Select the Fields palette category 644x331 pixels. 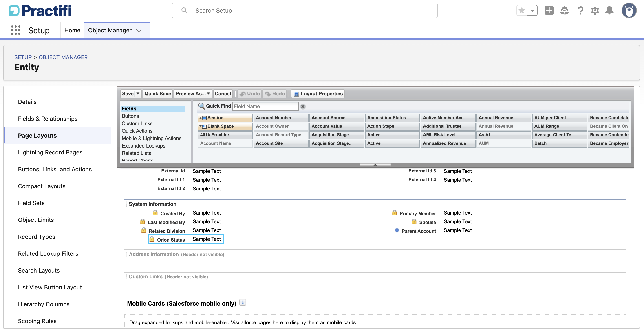click(x=153, y=109)
